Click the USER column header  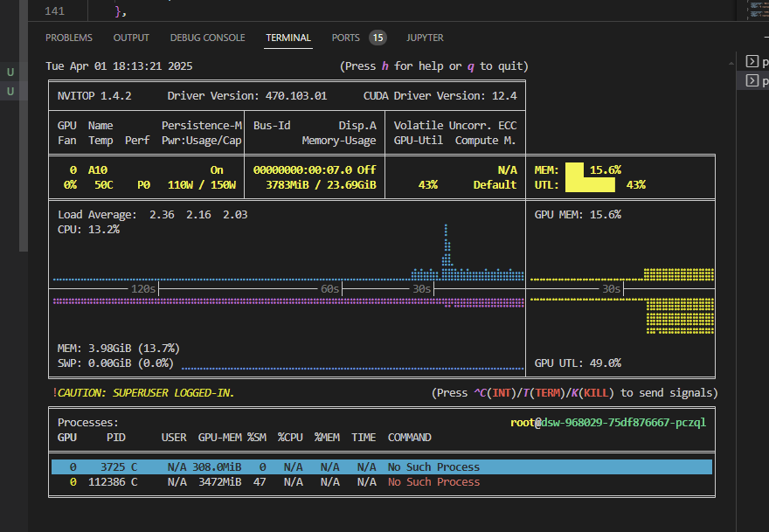(174, 438)
